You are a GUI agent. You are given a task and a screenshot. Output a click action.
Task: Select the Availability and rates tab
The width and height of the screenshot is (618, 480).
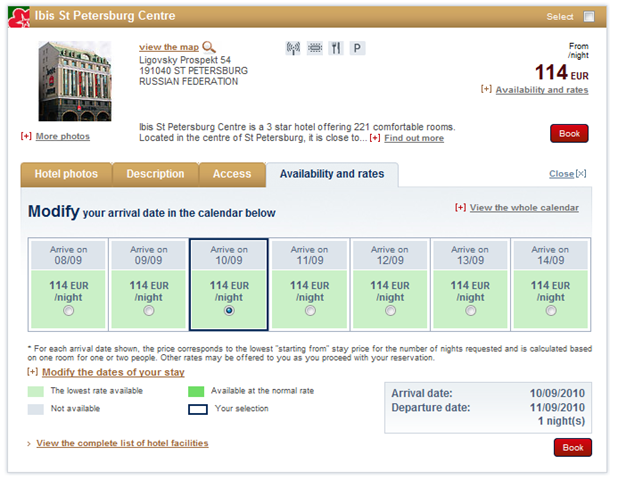(x=332, y=174)
